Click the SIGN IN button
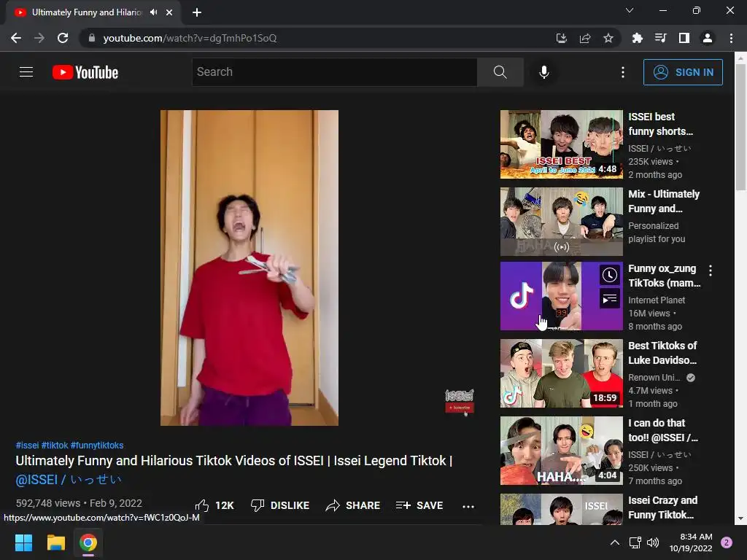The width and height of the screenshot is (747, 560). coord(683,72)
